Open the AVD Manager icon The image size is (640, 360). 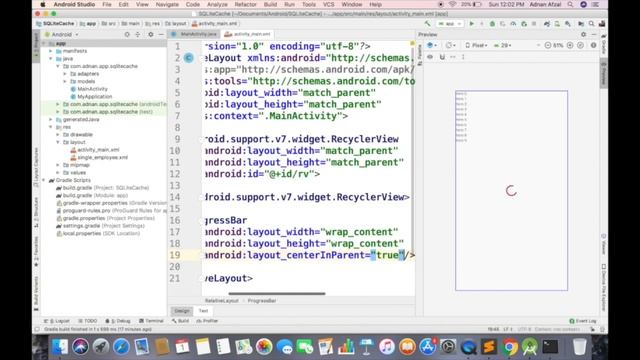coord(557,24)
